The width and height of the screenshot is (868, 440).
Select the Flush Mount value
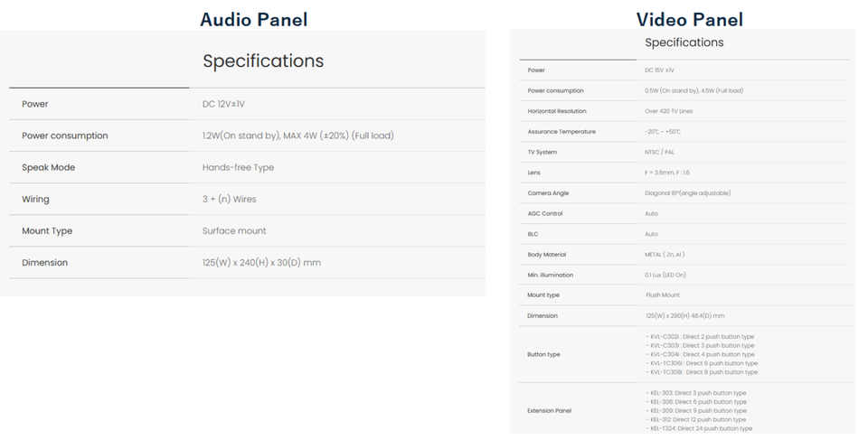(x=663, y=295)
